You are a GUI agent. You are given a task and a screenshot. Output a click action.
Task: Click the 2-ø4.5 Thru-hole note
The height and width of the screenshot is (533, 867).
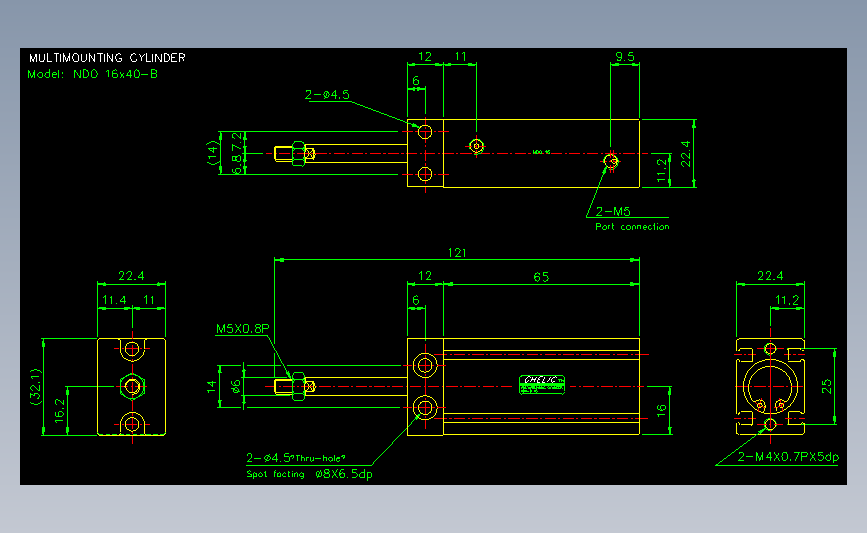pyautogui.click(x=296, y=458)
